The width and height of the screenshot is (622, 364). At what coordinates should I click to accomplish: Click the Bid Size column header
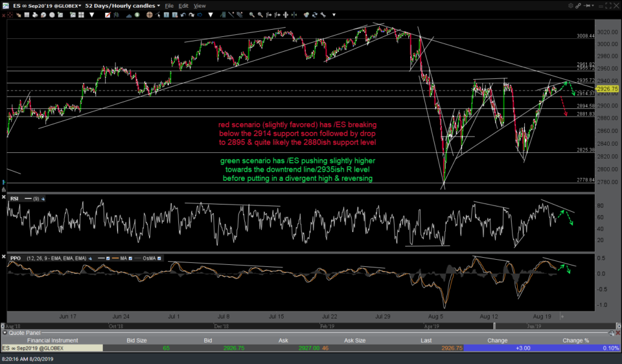click(137, 340)
